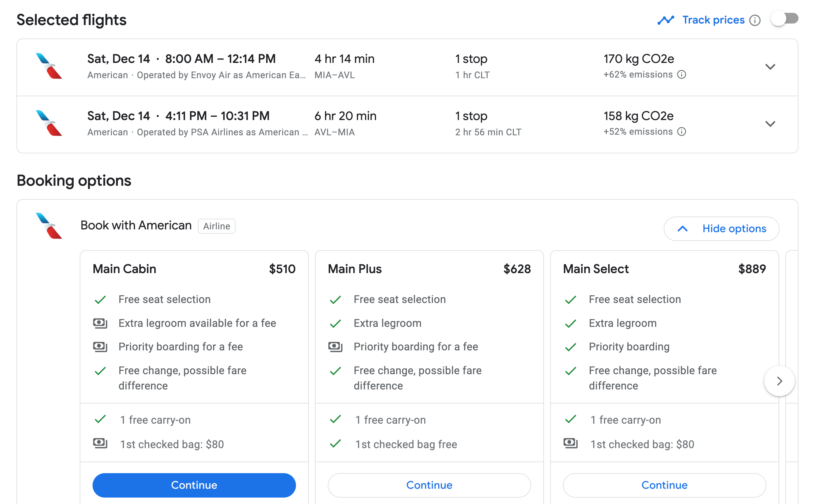Expand the 4:11 PM AVL–MIA flight details
Screen dimensions: 818x504
pos(770,124)
